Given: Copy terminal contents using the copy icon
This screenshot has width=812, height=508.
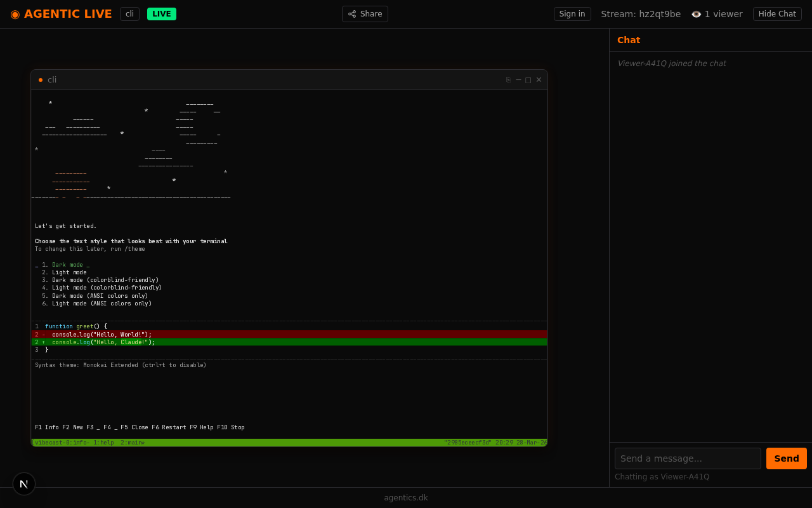Looking at the screenshot, I should (x=508, y=80).
